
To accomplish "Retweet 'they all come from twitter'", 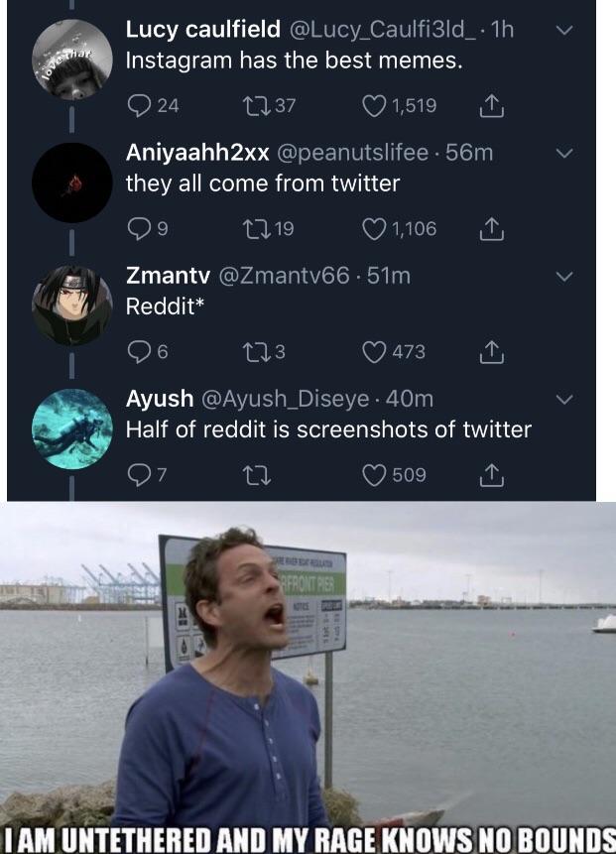I will pyautogui.click(x=257, y=229).
